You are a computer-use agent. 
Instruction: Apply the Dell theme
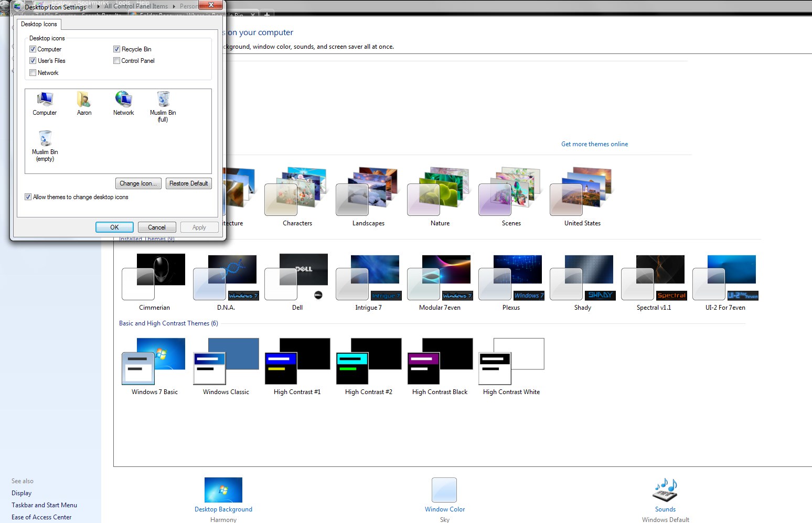tap(297, 282)
